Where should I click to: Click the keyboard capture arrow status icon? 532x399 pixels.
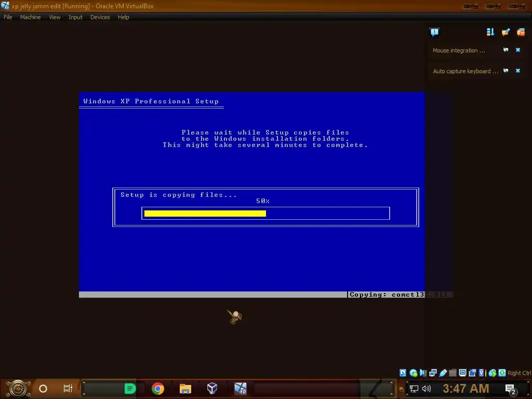tap(502, 373)
